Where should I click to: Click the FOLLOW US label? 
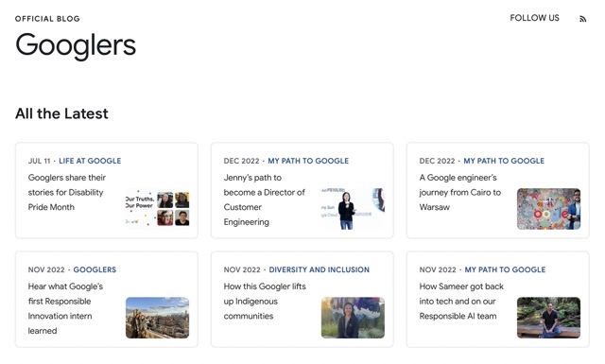point(534,18)
